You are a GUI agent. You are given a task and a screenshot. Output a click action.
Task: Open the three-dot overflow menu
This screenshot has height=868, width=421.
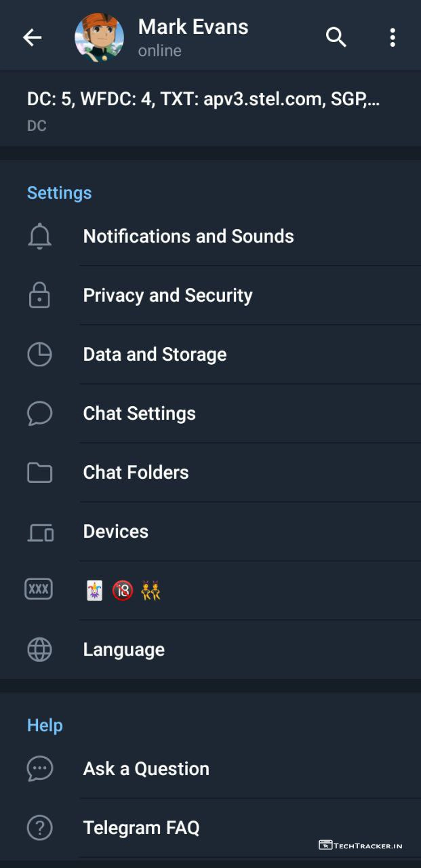[x=392, y=38]
